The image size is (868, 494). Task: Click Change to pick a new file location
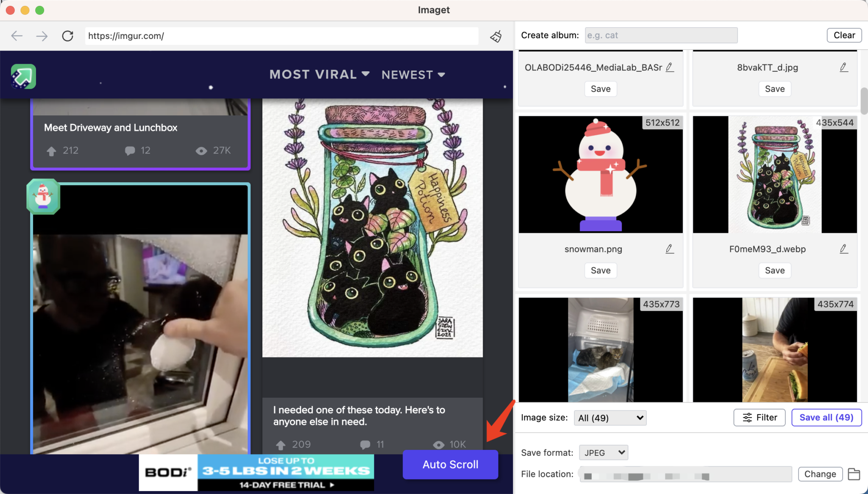pyautogui.click(x=820, y=474)
